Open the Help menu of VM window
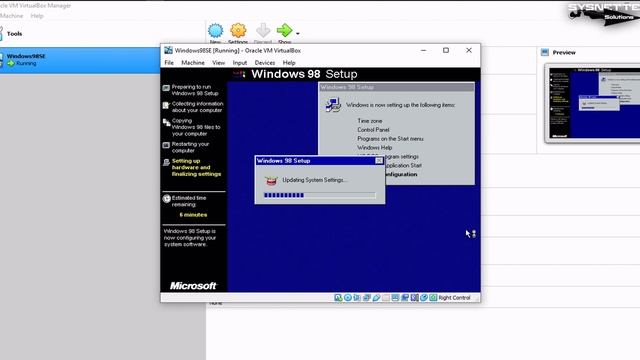This screenshot has width=640, height=360. (x=289, y=63)
